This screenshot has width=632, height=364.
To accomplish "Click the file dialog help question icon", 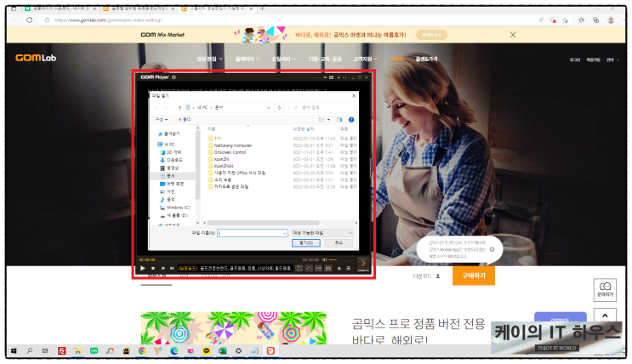I will click(351, 120).
